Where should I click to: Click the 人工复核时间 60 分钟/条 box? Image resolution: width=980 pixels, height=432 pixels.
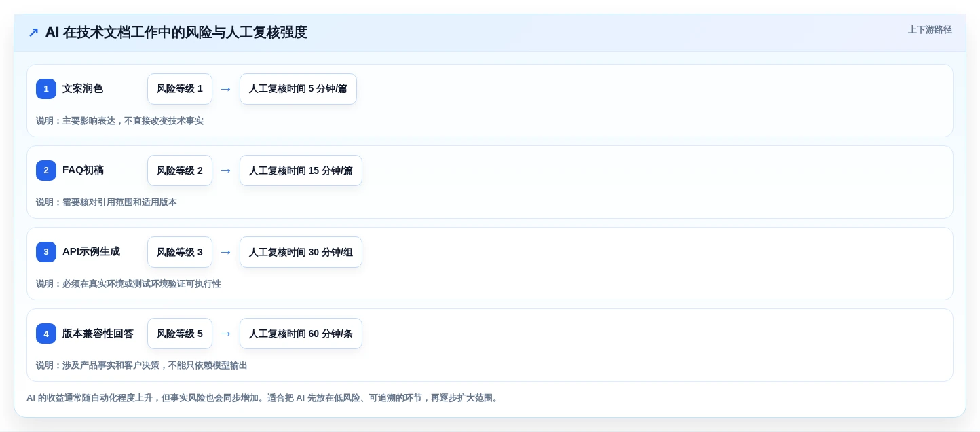pos(301,334)
